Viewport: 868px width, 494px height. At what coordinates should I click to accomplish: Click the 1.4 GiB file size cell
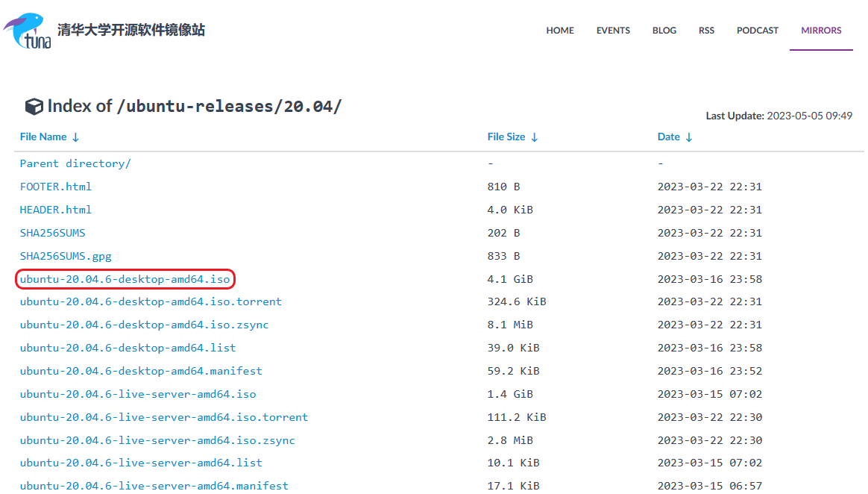(510, 394)
